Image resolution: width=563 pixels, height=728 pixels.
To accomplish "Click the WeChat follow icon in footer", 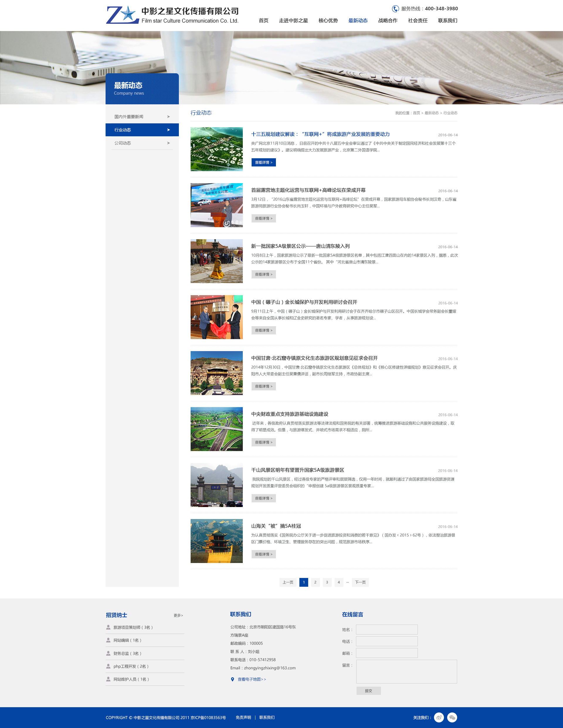I will pos(452,717).
